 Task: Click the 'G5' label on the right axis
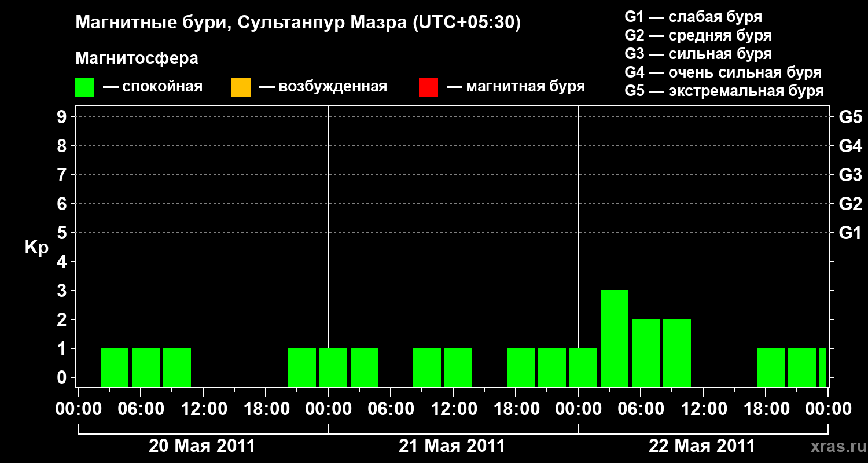[x=851, y=117]
